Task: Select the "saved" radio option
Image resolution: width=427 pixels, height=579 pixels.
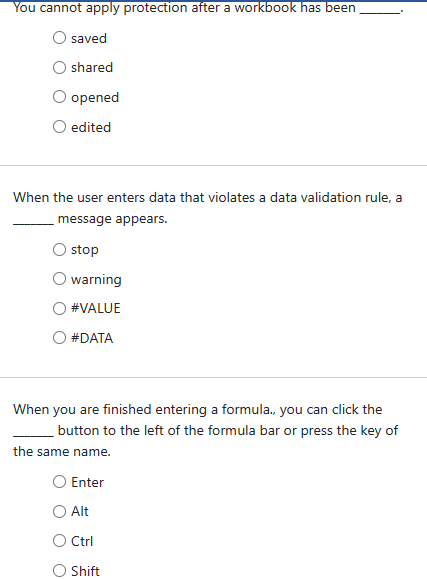Action: pyautogui.click(x=59, y=38)
